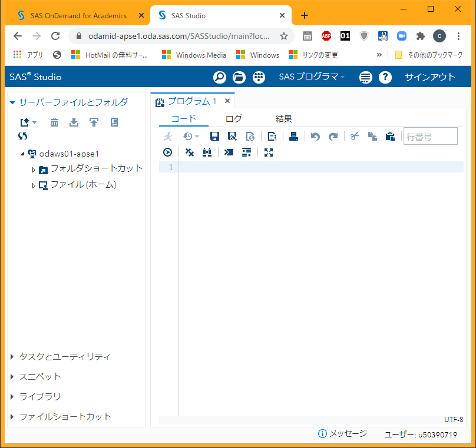Click the save program floppy icon
Viewport: 476px width, 448px height.
pos(214,137)
